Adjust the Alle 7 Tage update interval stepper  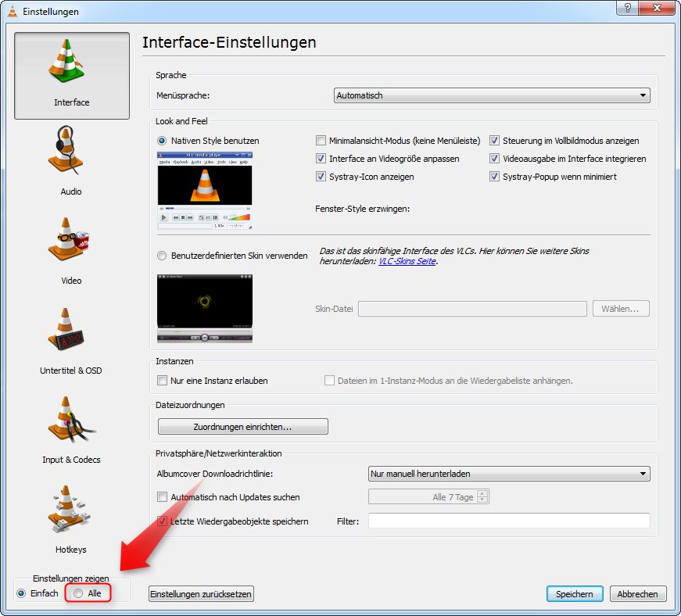click(484, 496)
